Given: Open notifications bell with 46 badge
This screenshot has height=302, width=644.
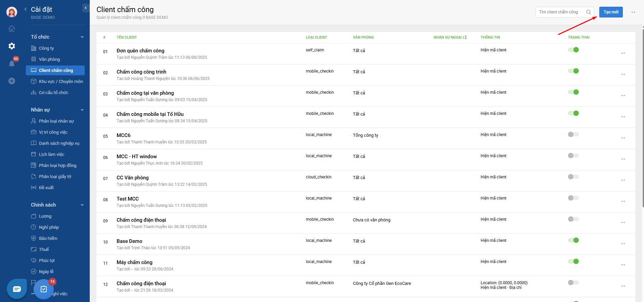Looking at the screenshot, I should pyautogui.click(x=12, y=63).
